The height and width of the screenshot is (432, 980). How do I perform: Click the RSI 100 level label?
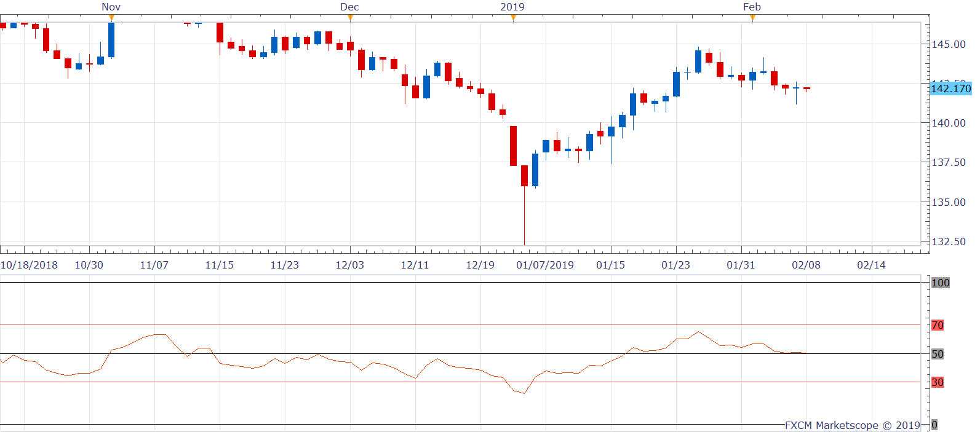(x=941, y=283)
